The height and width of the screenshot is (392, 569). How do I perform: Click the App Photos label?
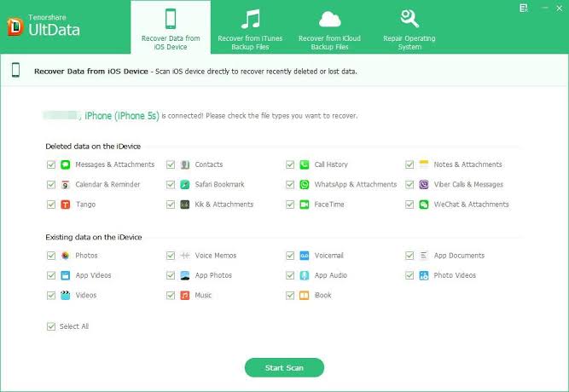tap(213, 275)
